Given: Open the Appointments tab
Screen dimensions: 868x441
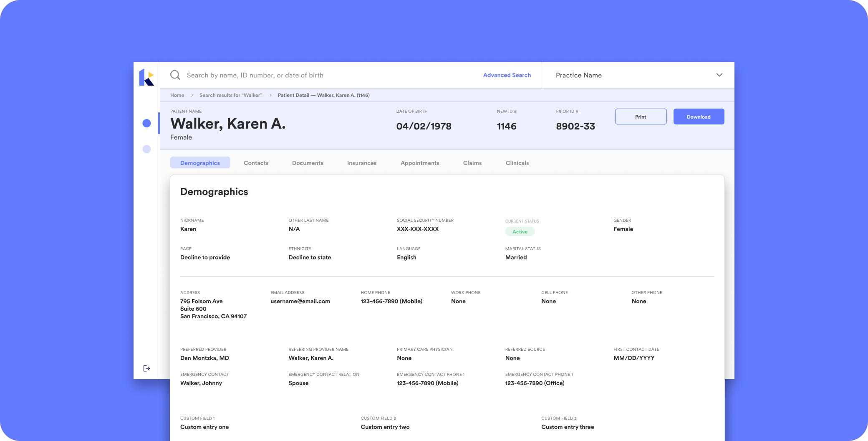Looking at the screenshot, I should [x=420, y=163].
